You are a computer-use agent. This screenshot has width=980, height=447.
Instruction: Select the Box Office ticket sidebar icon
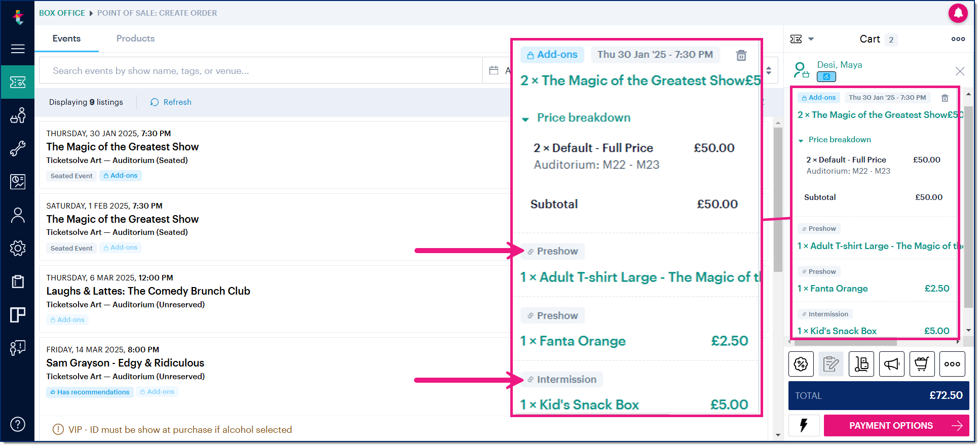[x=18, y=82]
